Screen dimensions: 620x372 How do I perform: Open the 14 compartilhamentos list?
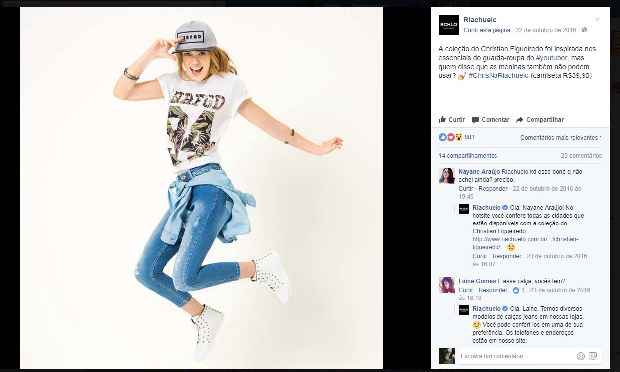click(468, 156)
